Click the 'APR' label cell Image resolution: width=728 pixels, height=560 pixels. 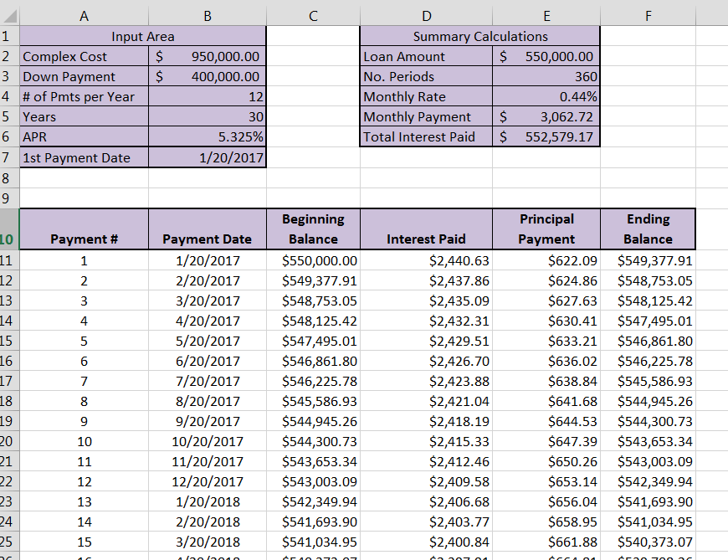coord(84,136)
